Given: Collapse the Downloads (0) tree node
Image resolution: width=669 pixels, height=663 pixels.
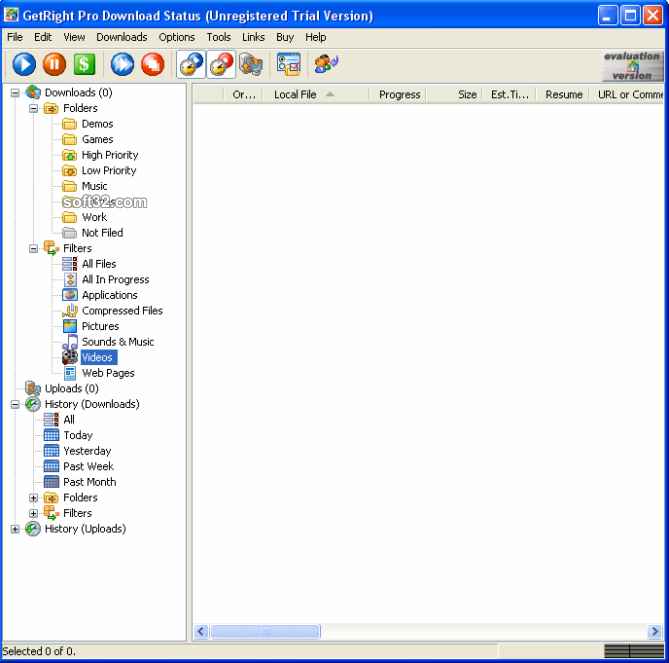Looking at the screenshot, I should [15, 93].
